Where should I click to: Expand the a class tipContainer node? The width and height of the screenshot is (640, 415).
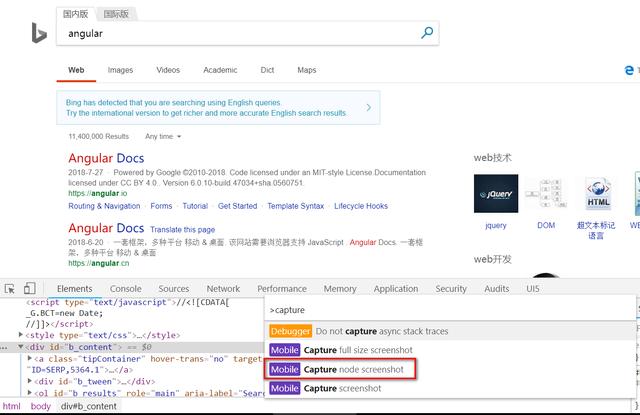coord(29,358)
